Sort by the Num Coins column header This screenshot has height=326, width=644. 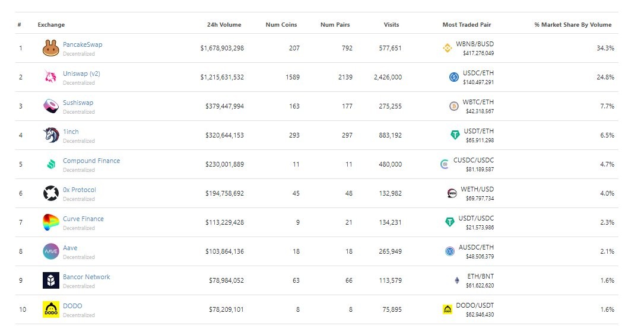coord(281,25)
